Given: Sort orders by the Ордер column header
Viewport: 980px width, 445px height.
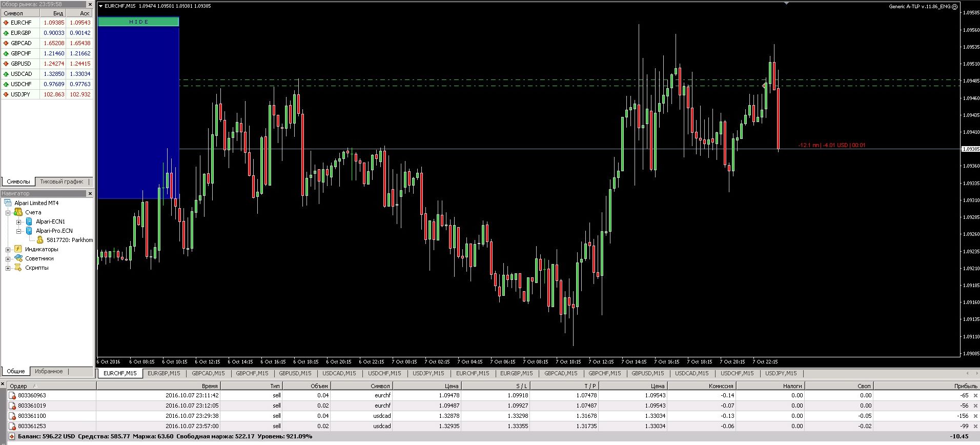Looking at the screenshot, I should click(x=51, y=386).
